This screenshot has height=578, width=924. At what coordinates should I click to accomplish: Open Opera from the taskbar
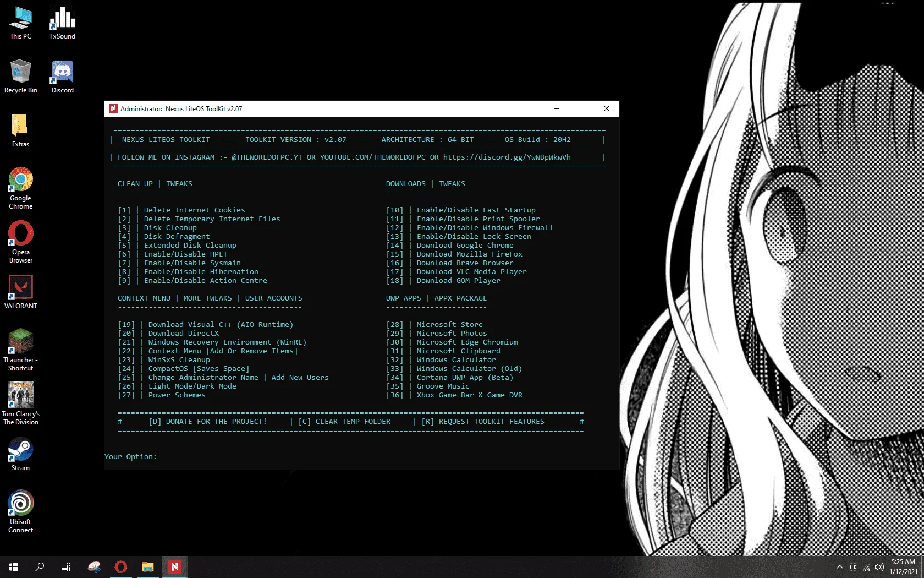[121, 567]
